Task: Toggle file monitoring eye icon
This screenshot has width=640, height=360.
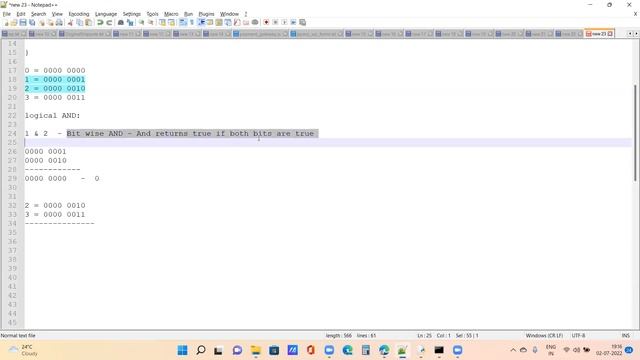Action: pyautogui.click(x=255, y=22)
